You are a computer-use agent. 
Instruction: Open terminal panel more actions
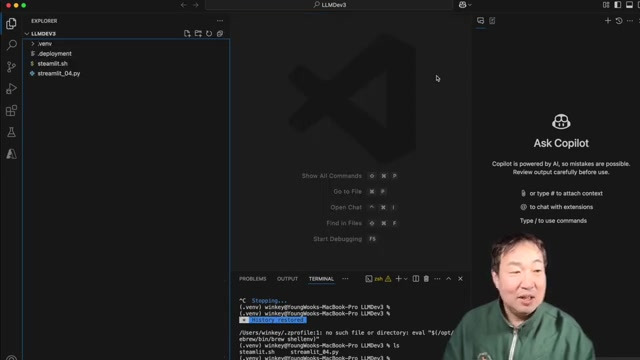[x=437, y=279]
